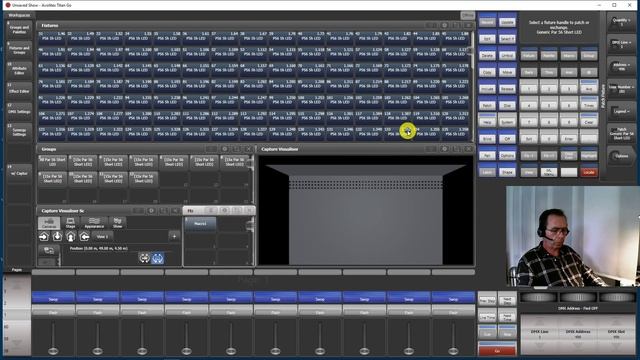The width and height of the screenshot is (640, 360).
Task: Click the Group keypad type button
Action: [589, 55]
